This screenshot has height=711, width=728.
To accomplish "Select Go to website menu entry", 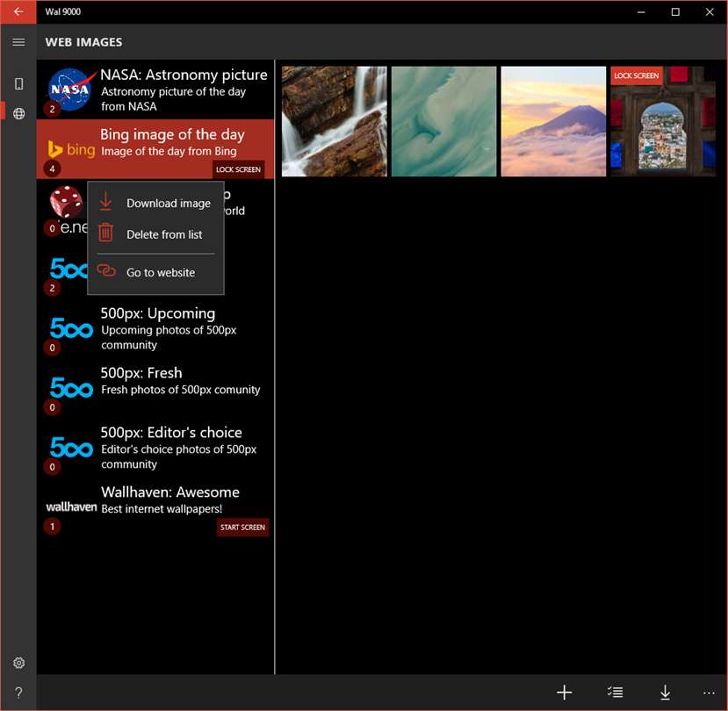I will [155, 272].
